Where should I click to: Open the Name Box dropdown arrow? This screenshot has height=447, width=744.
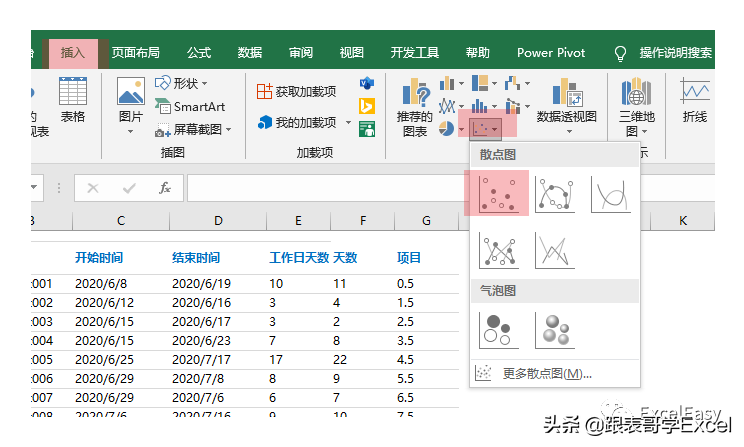[34, 187]
